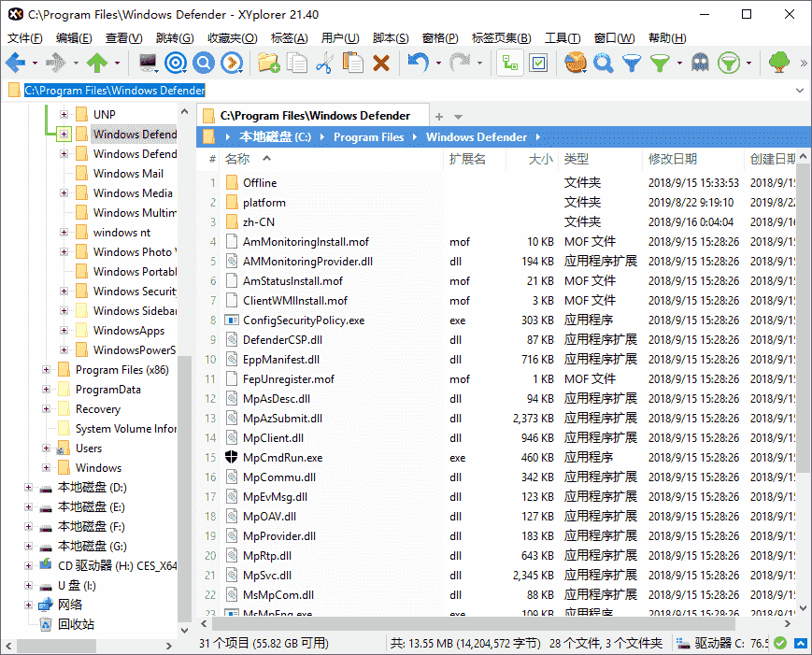Open the Forward history dropdown arrow
Viewport: 812px width, 655px height.
[x=76, y=64]
